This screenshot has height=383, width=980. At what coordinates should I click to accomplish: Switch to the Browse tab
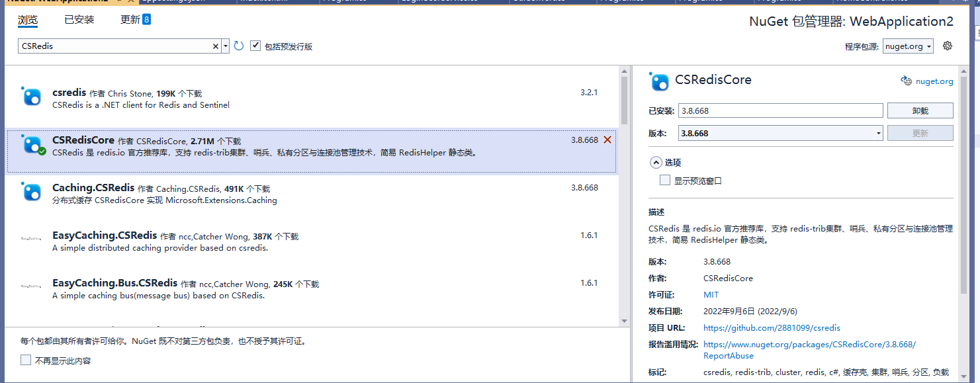click(x=28, y=20)
